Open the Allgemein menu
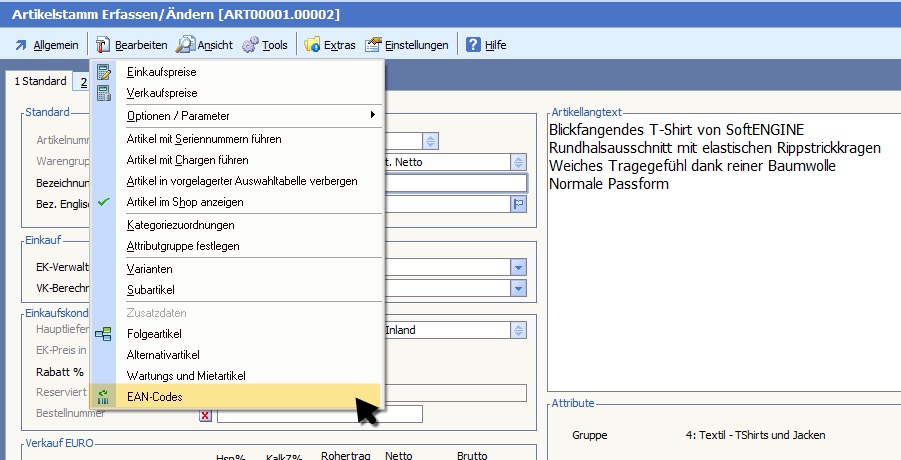 click(46, 45)
